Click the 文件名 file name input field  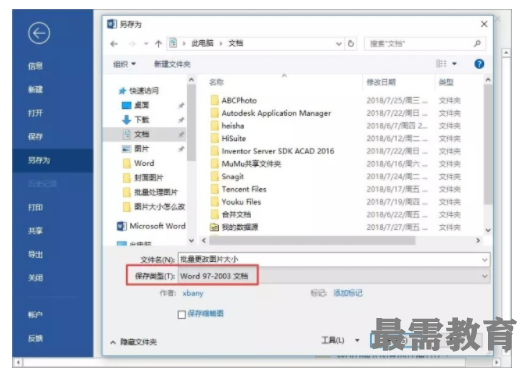point(334,259)
